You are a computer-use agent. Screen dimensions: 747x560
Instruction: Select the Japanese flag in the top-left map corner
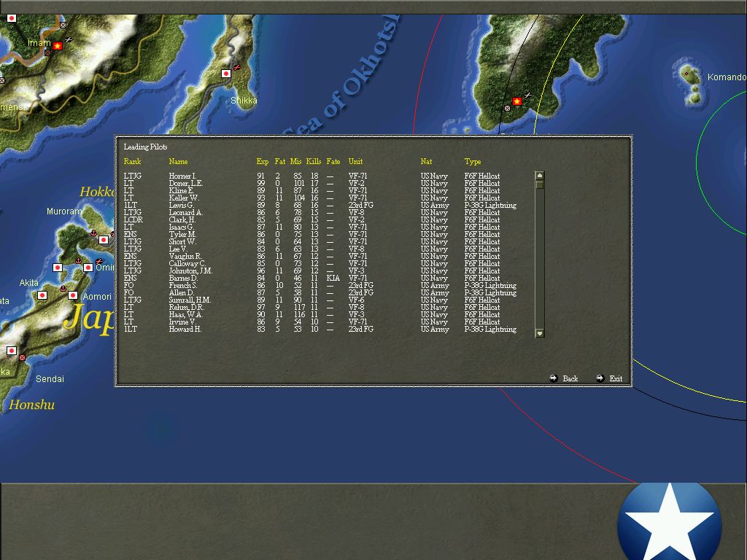pos(12,18)
